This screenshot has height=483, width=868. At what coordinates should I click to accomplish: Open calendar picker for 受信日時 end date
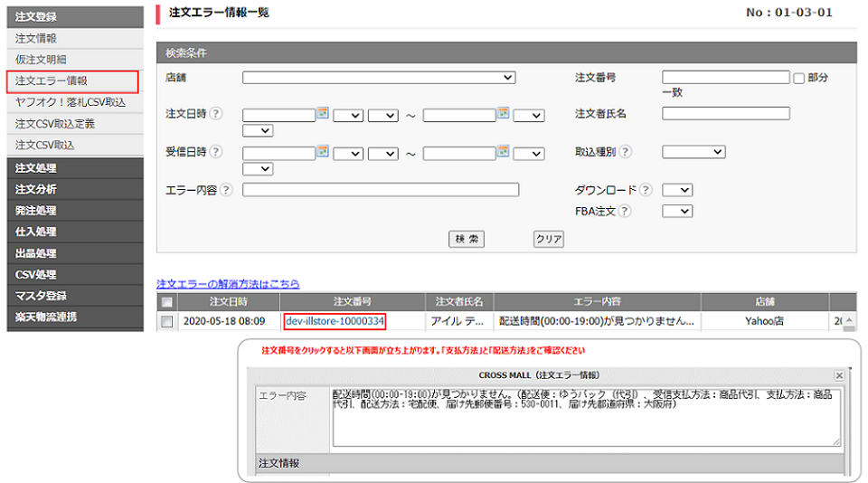coord(504,151)
